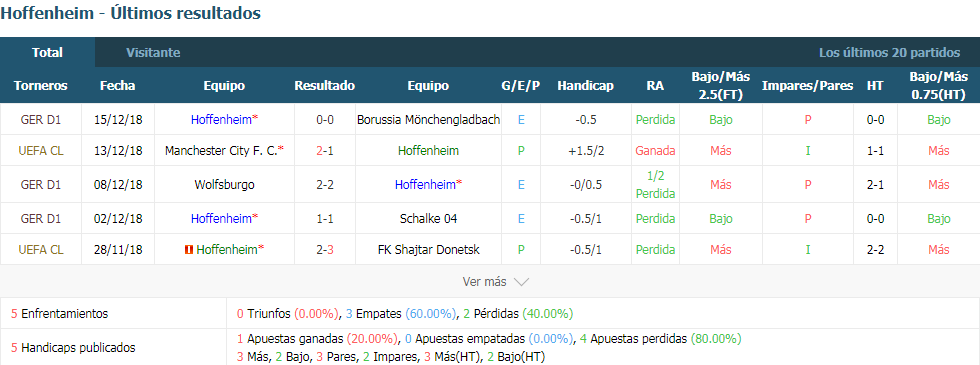Click the red card icon beside Hoffenheim
This screenshot has height=365, width=980.
pyautogui.click(x=188, y=250)
